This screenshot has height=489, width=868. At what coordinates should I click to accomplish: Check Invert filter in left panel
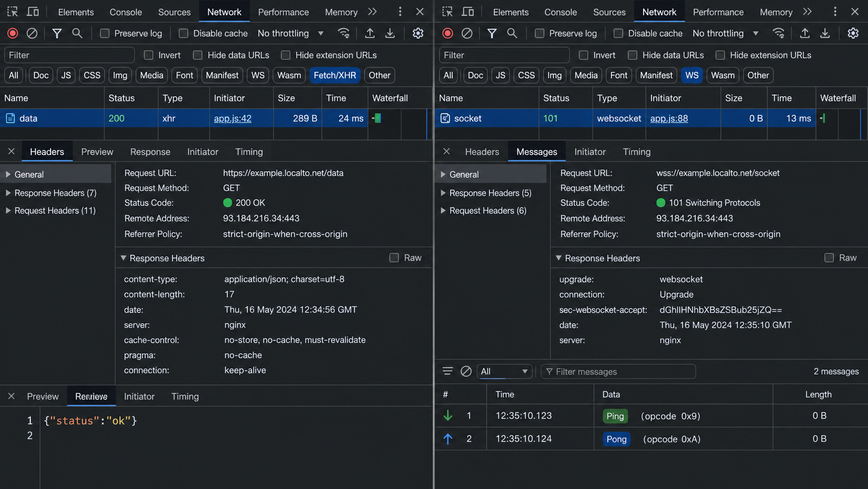pyautogui.click(x=148, y=55)
